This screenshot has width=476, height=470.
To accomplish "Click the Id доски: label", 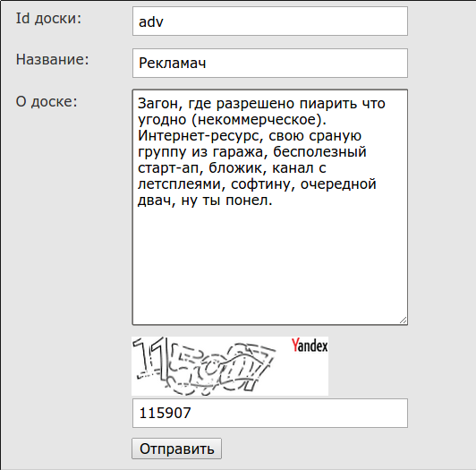I will pos(48,19).
